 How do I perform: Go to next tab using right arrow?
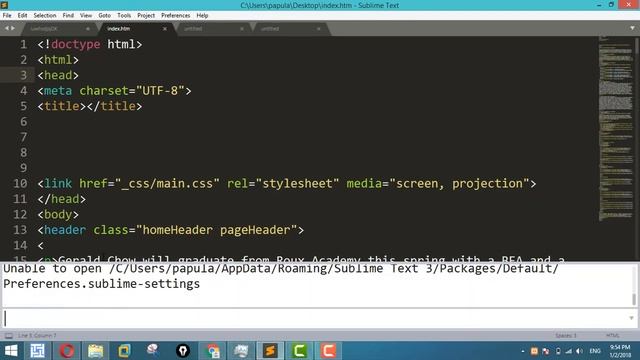pyautogui.click(x=13, y=28)
